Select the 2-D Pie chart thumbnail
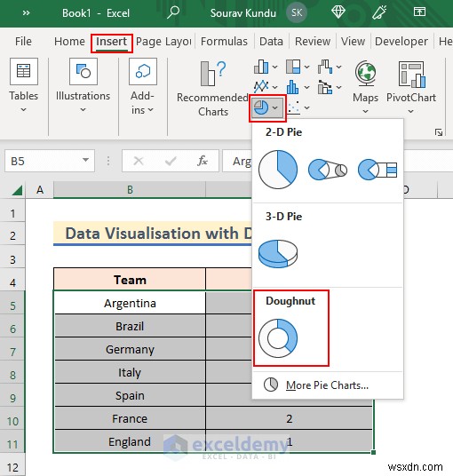The height and width of the screenshot is (476, 453). coord(278,170)
